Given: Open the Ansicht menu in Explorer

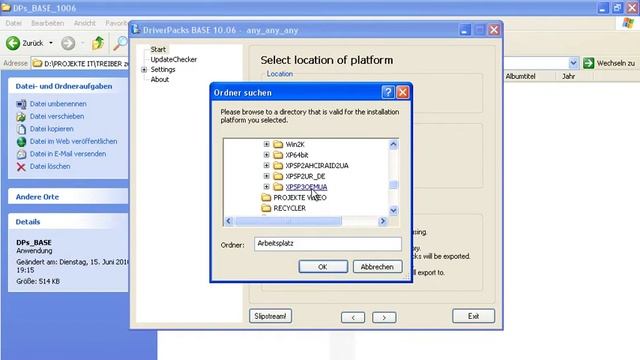Looking at the screenshot, I should coord(84,23).
